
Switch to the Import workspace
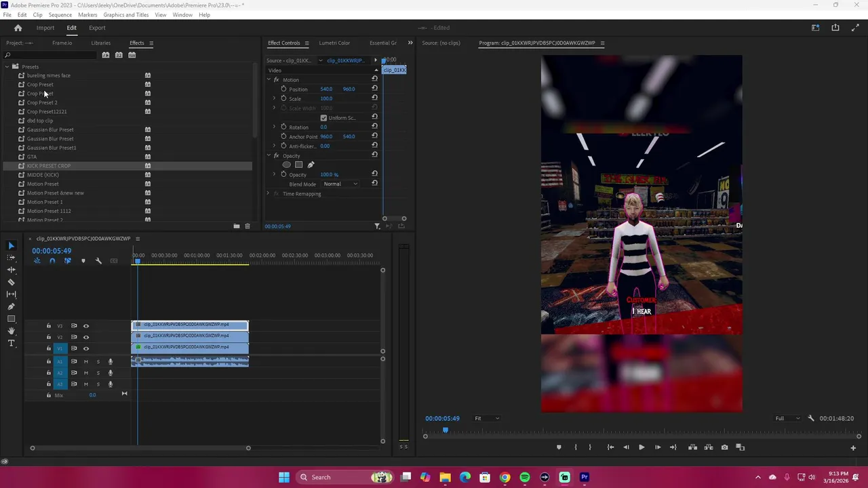click(x=45, y=28)
